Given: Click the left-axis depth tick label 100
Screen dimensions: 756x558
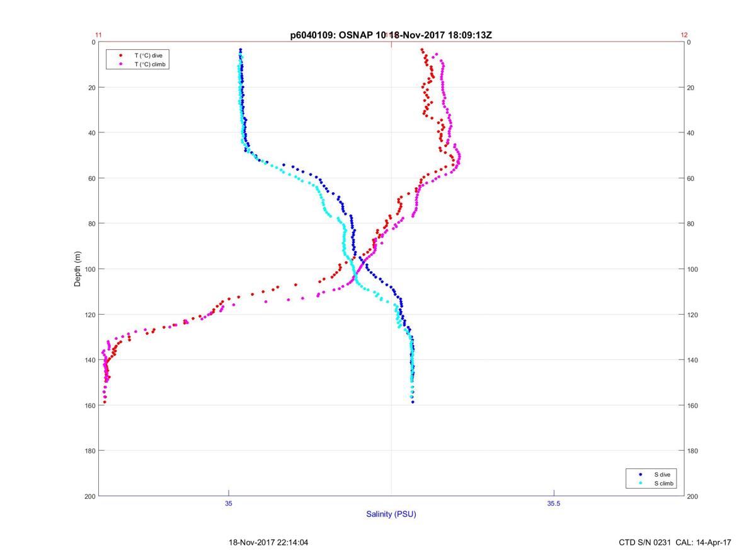Looking at the screenshot, I should (x=89, y=269).
